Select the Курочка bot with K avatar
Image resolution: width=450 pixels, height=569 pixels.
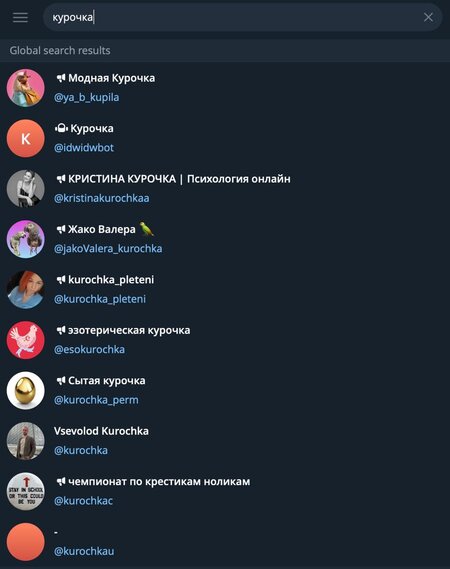point(225,138)
